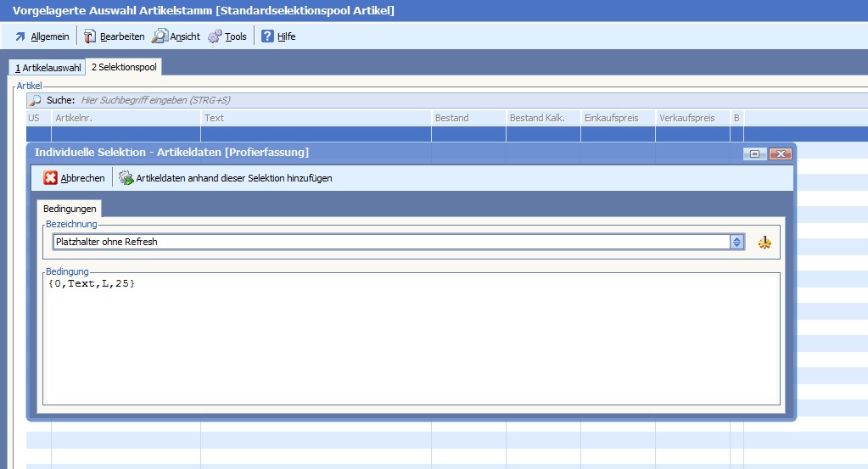Maximize the Individuelle Selektion dialog
Image resolution: width=868 pixels, height=469 pixels.
coord(754,154)
